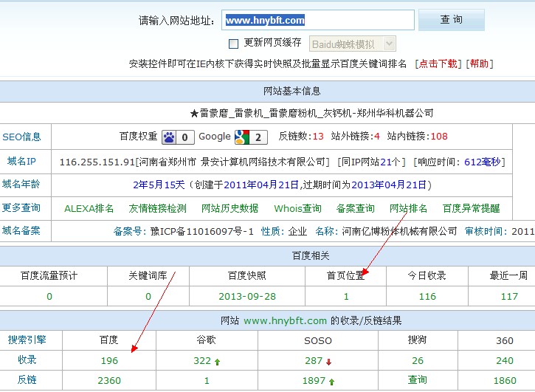Click the Baidu snapshot date 2013-09-28
Screen dimensions: 535x392
click(247, 296)
